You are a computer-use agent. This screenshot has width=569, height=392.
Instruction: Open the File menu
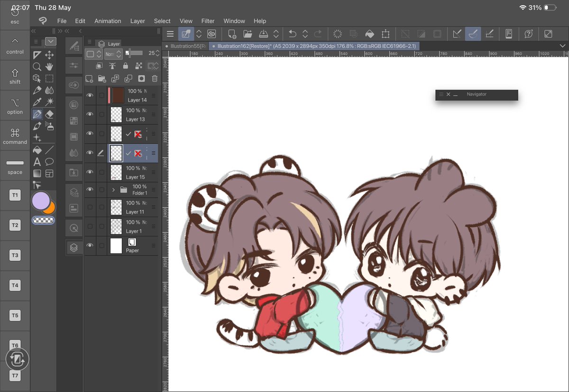(x=62, y=21)
